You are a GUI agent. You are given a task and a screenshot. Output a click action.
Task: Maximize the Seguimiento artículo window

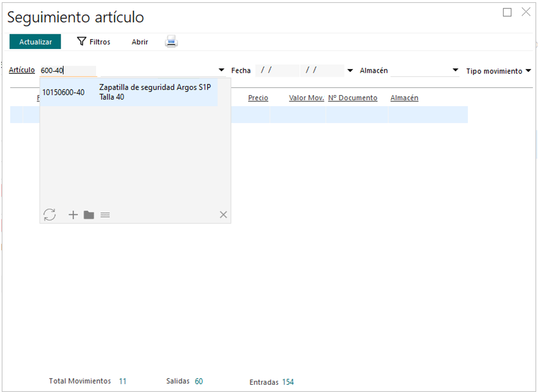click(507, 12)
